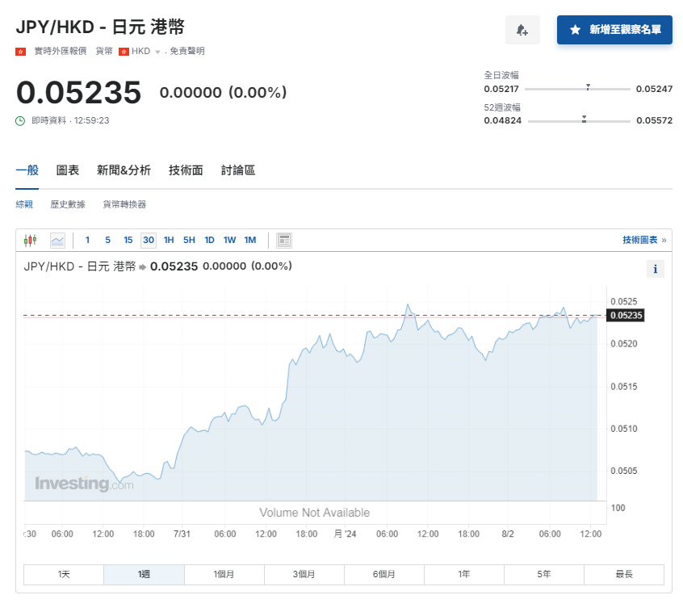
Task: Enable the 1D timeframe
Action: (x=209, y=240)
